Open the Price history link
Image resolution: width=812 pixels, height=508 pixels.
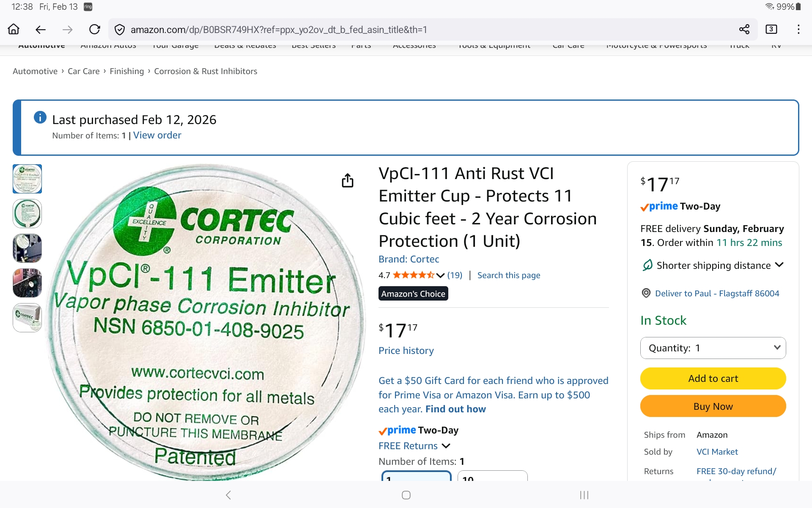point(406,351)
